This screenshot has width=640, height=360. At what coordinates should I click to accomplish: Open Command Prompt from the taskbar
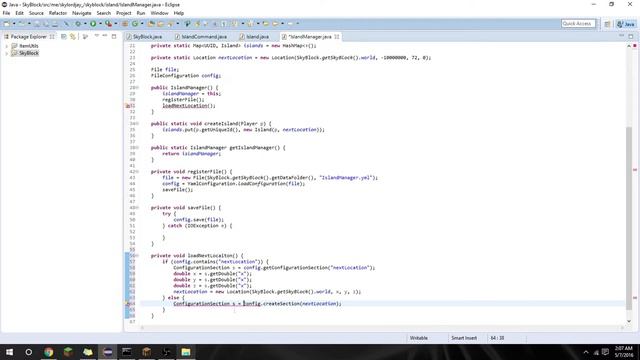click(127, 352)
